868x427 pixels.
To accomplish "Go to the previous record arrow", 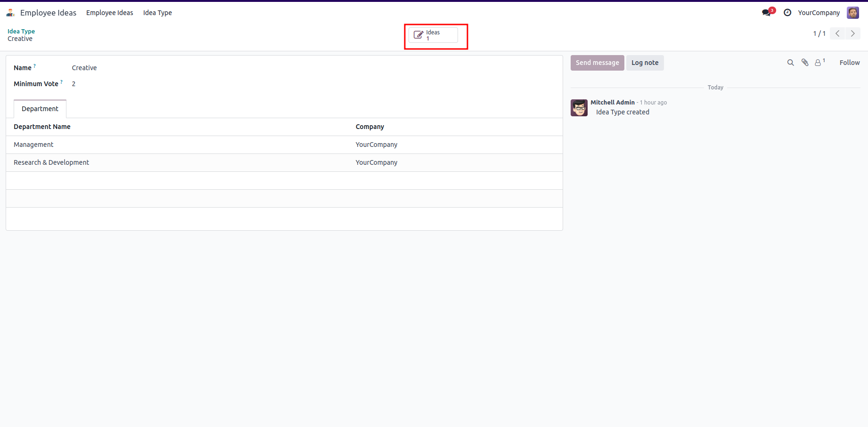I will [837, 33].
